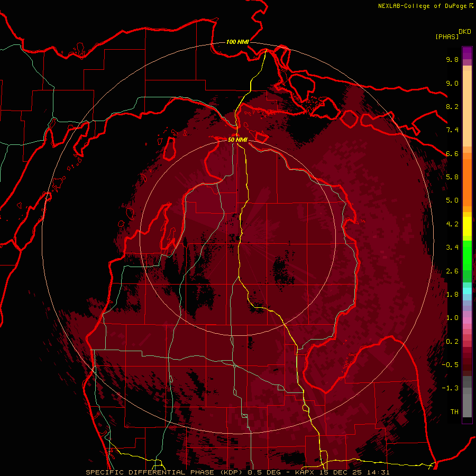This screenshot has width=476, height=476.
Task: Click the 4.2 scale value
Action: point(452,224)
